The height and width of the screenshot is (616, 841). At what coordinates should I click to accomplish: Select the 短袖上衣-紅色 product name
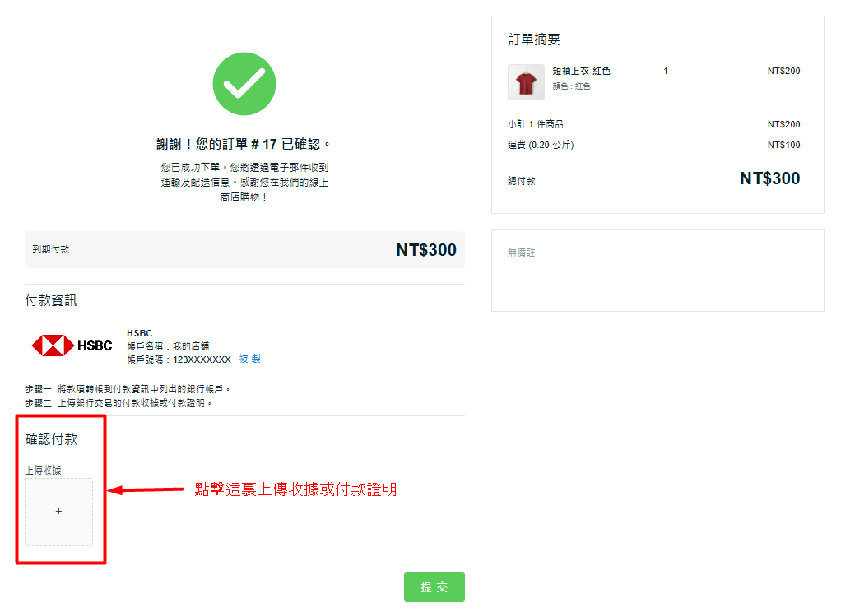(581, 72)
